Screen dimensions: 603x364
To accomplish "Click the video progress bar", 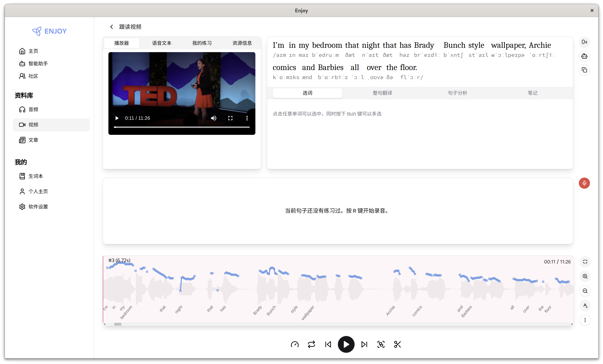I will coord(182,127).
